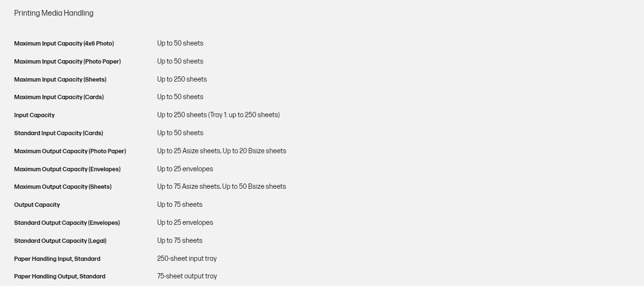Click the Maximum Input Capacity (Sheets) label
This screenshot has height=286, width=644.
pos(60,80)
